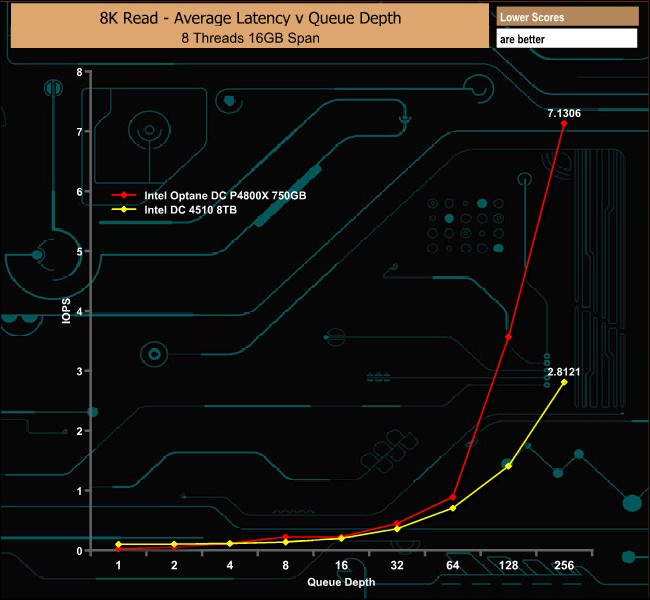Click the x-axis label '1'
The image size is (650, 600).
(119, 565)
